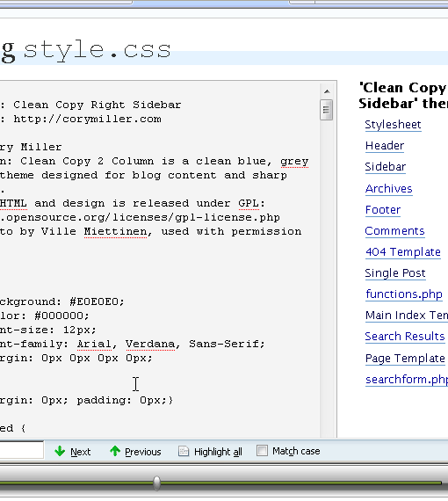Open the Page Template link
The height and width of the screenshot is (501, 448).
[405, 359]
